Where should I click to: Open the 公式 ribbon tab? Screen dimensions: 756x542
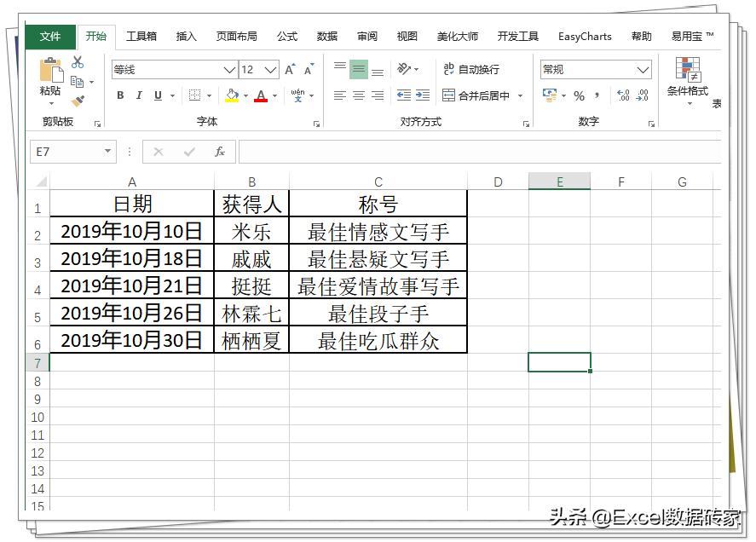tap(286, 36)
